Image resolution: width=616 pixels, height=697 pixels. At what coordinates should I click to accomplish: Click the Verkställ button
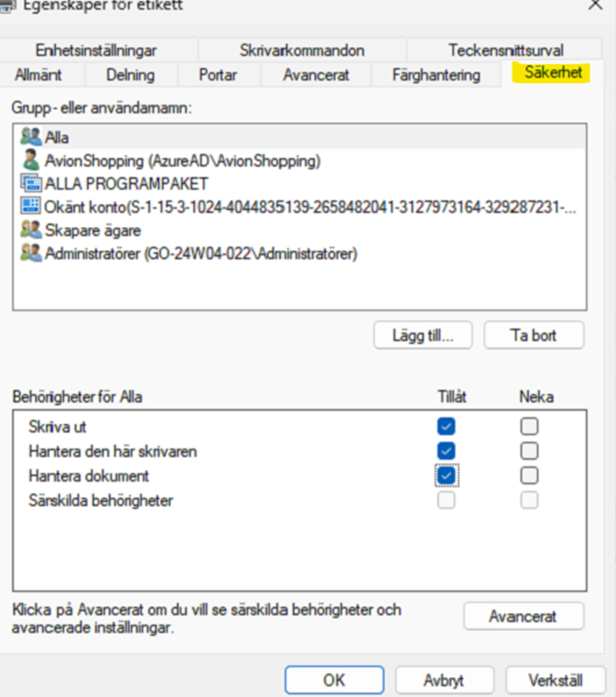tap(555, 680)
